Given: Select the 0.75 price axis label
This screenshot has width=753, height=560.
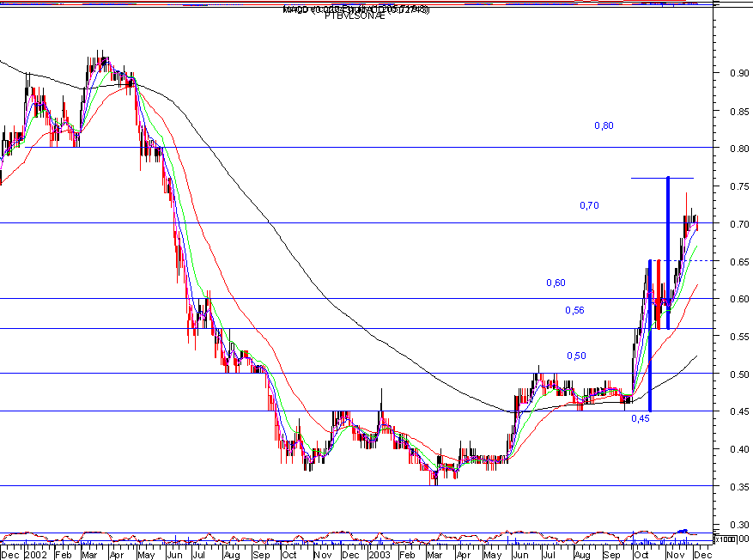Looking at the screenshot, I should [x=739, y=186].
